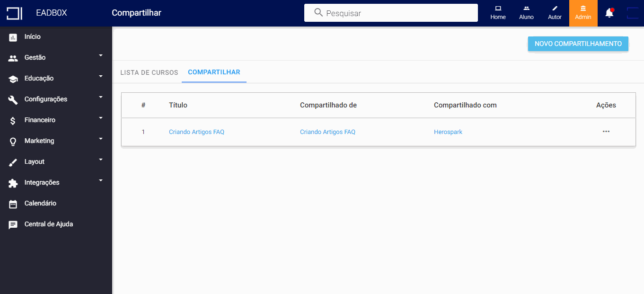Open the row actions three-dot menu
Screen dimensions: 644x294
tap(606, 132)
